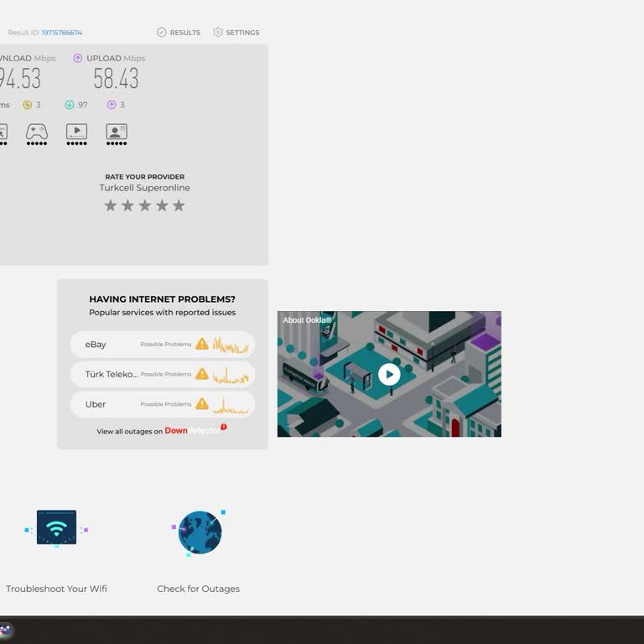Open the Result ID 19715786674 link

(x=61, y=33)
